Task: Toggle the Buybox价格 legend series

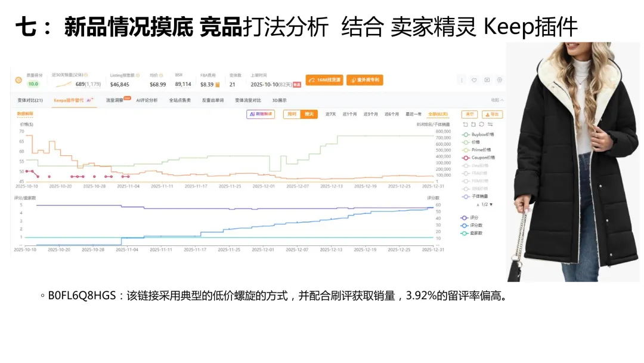Action: tap(478, 134)
